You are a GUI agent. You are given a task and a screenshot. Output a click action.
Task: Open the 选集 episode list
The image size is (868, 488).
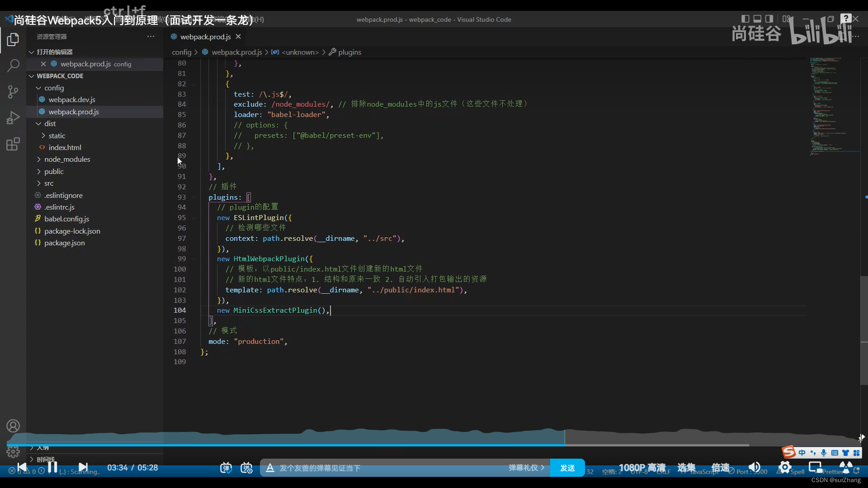[686, 468]
